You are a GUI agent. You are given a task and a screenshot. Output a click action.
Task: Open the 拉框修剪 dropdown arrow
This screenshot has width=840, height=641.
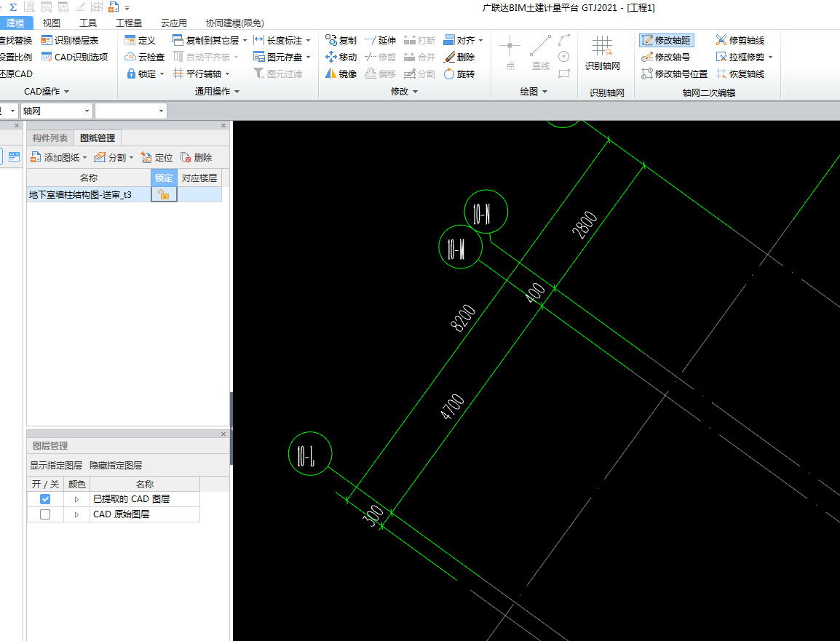[x=771, y=57]
